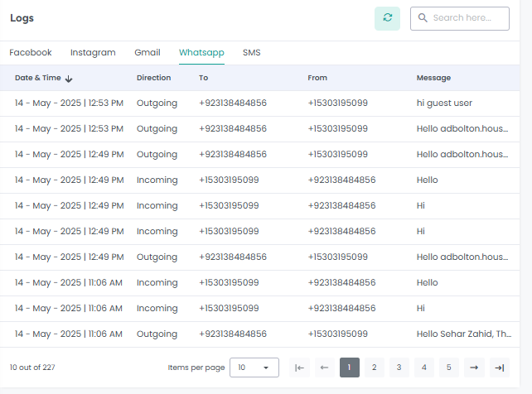
Task: Click the Message column header
Action: point(433,78)
